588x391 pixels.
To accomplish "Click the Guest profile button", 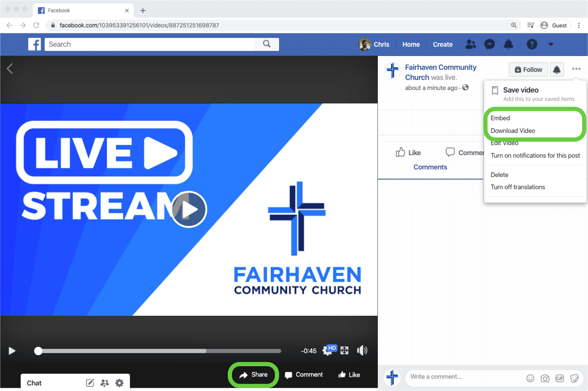I will click(x=555, y=25).
